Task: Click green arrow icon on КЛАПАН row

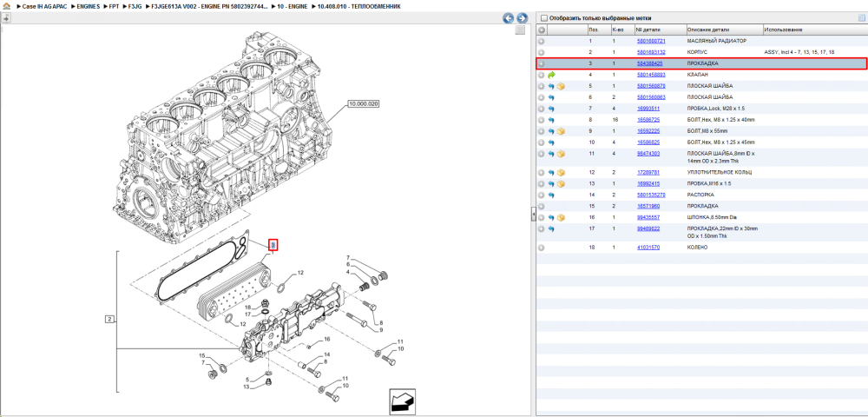Action: click(x=551, y=75)
